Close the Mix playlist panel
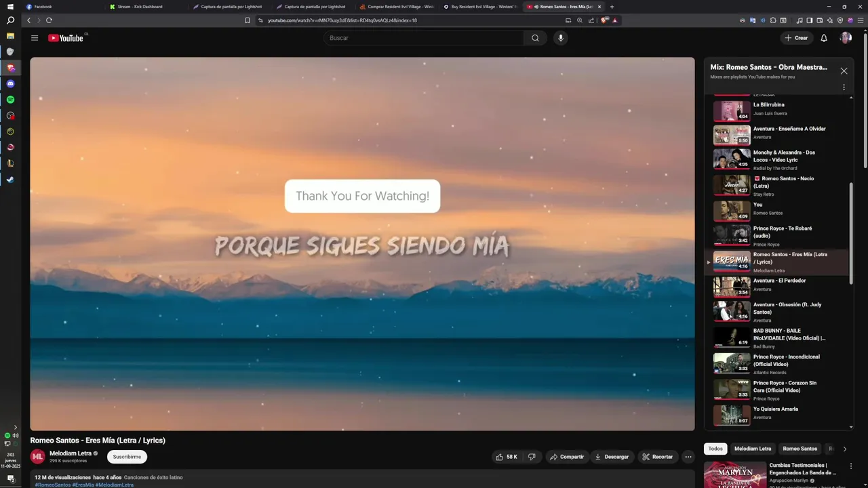 tap(844, 70)
